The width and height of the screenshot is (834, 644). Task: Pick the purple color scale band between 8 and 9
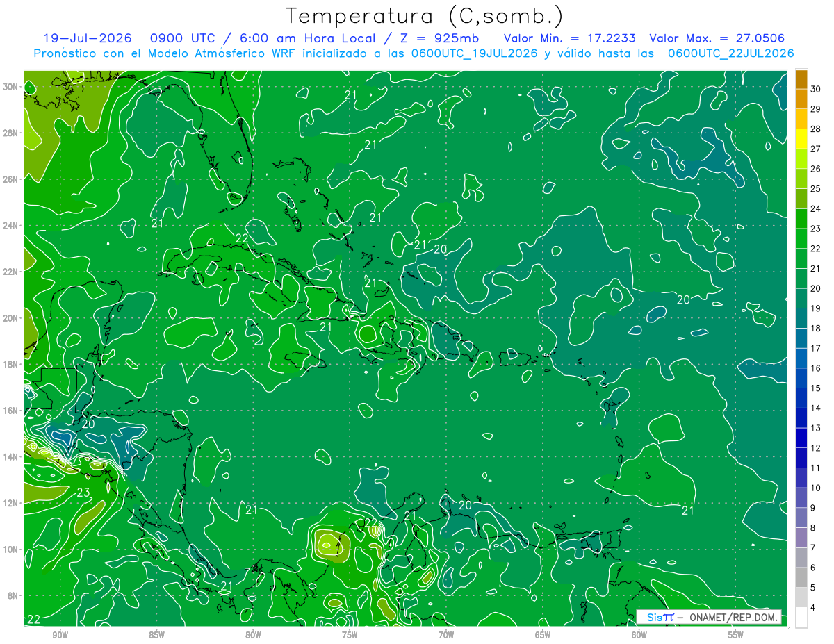click(801, 518)
